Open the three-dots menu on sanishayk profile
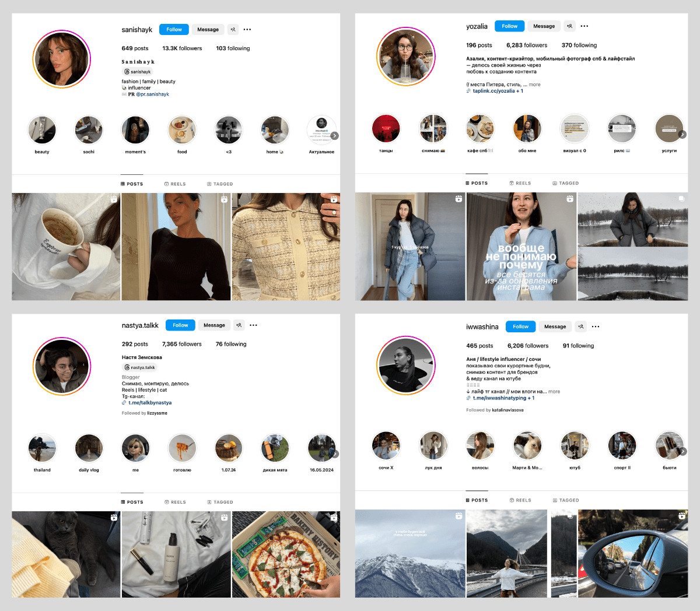700x611 pixels. 247,29
